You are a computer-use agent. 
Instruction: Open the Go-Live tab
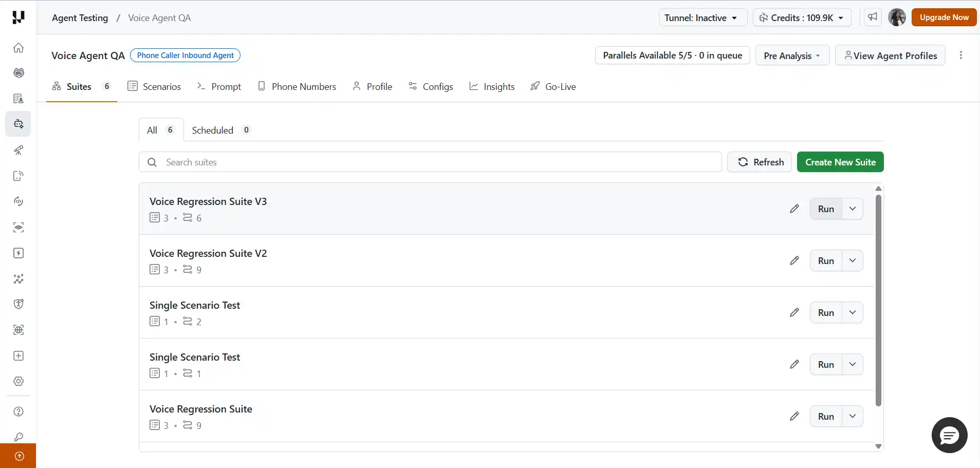click(x=553, y=86)
